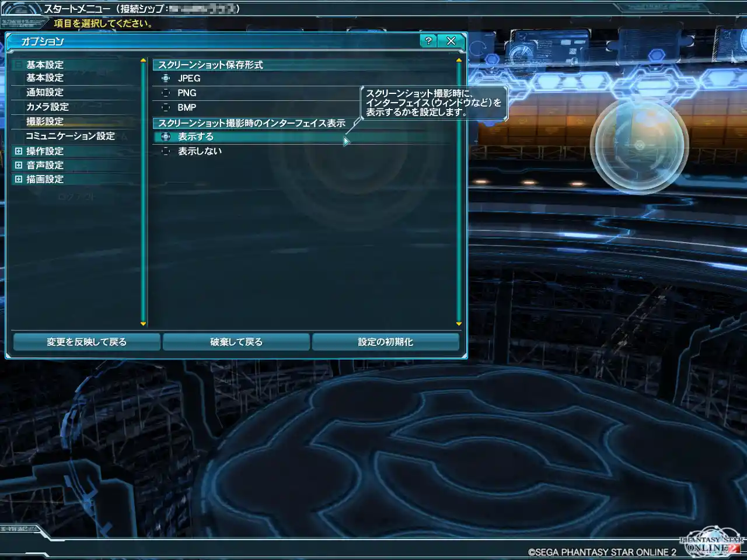Open 撮影設定 in the sidebar
The image size is (747, 560).
45,121
